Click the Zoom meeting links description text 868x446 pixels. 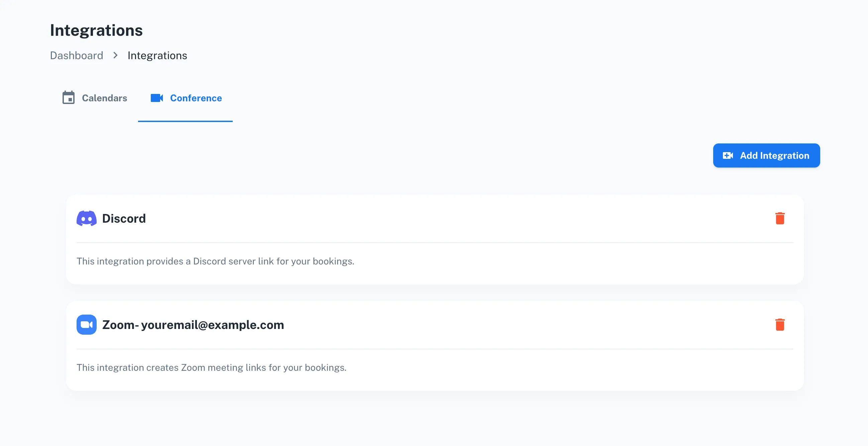coord(211,367)
